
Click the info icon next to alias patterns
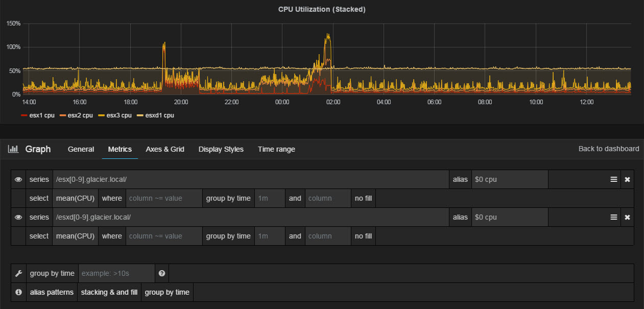pyautogui.click(x=18, y=292)
